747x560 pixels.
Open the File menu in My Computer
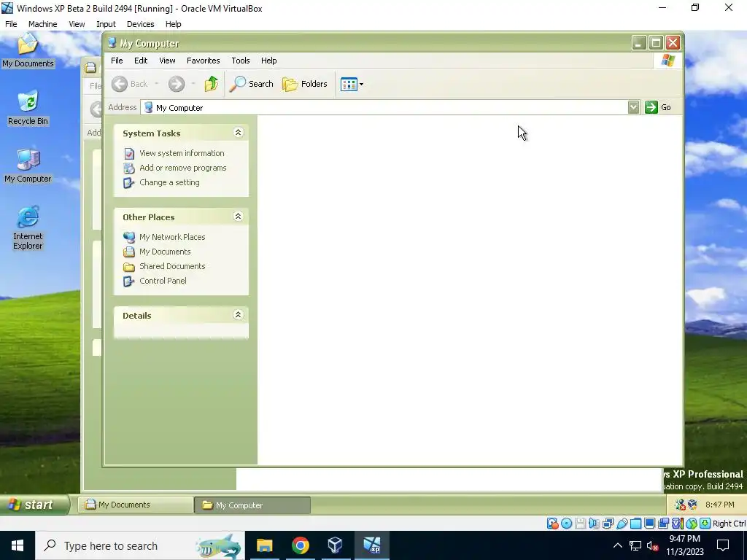[117, 61]
